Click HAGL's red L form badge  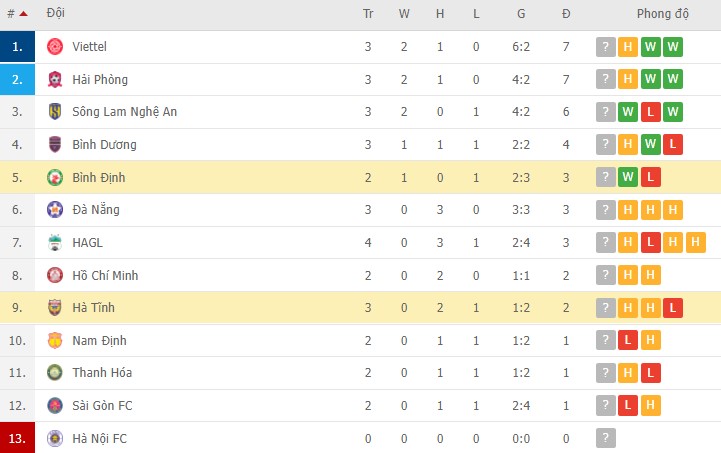(651, 242)
